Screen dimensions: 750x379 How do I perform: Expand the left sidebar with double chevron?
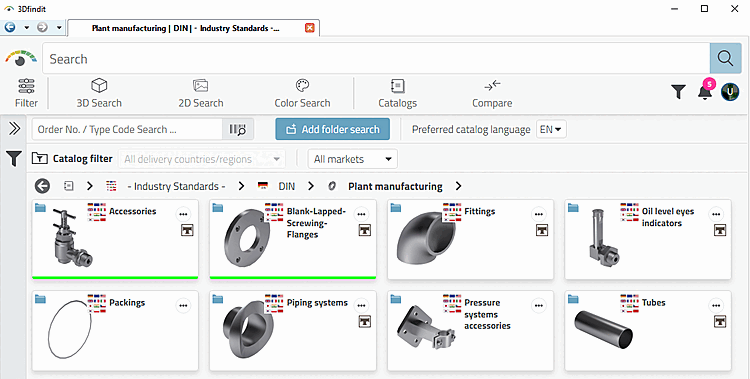pos(14,128)
